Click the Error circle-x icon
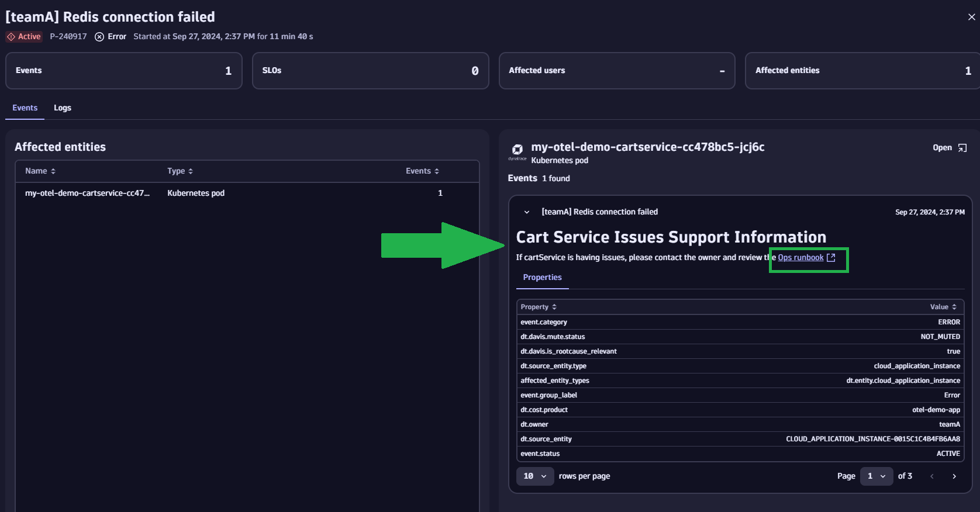The width and height of the screenshot is (980, 512). tap(99, 37)
